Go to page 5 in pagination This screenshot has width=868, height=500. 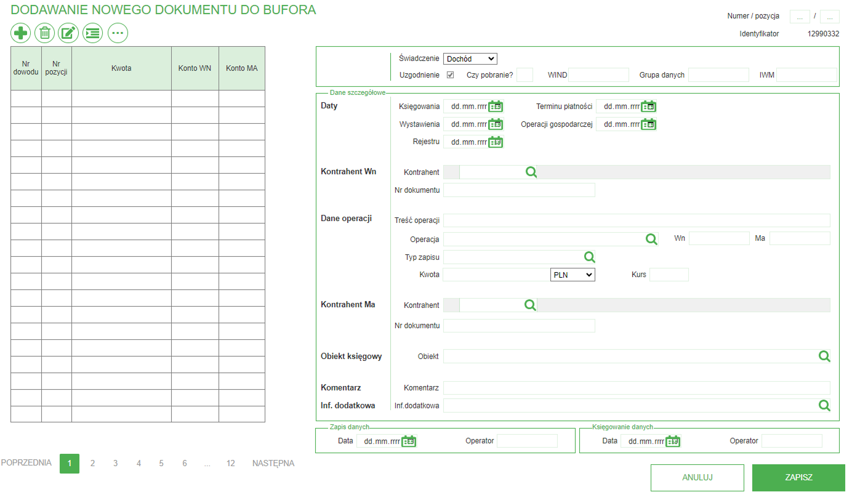161,464
